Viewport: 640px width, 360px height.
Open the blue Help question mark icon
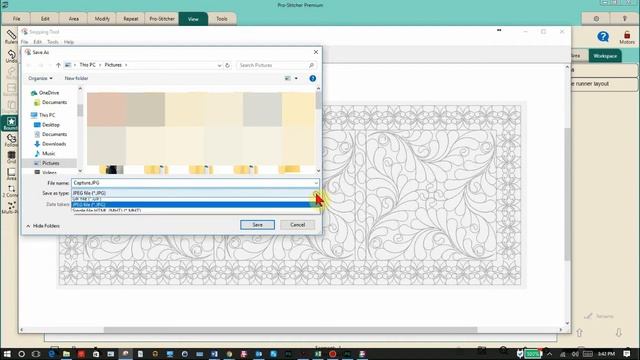(603, 37)
